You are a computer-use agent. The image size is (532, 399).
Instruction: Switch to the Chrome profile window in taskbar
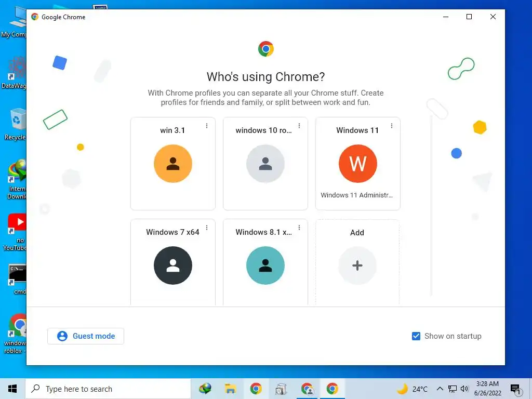click(307, 389)
